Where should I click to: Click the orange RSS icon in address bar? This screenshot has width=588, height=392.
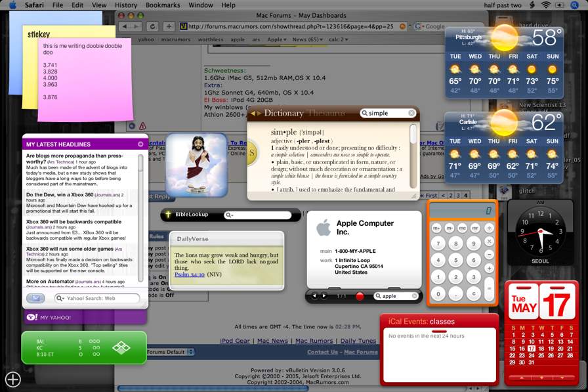(x=402, y=26)
